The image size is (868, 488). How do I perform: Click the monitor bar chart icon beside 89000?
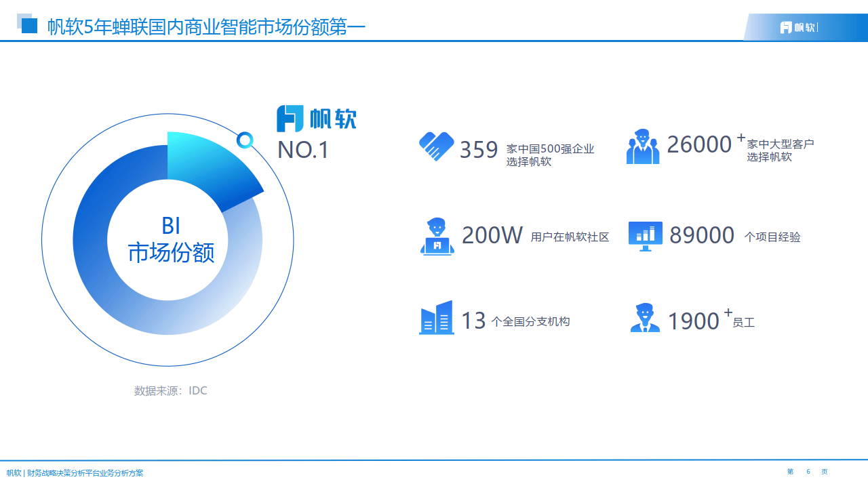point(645,236)
